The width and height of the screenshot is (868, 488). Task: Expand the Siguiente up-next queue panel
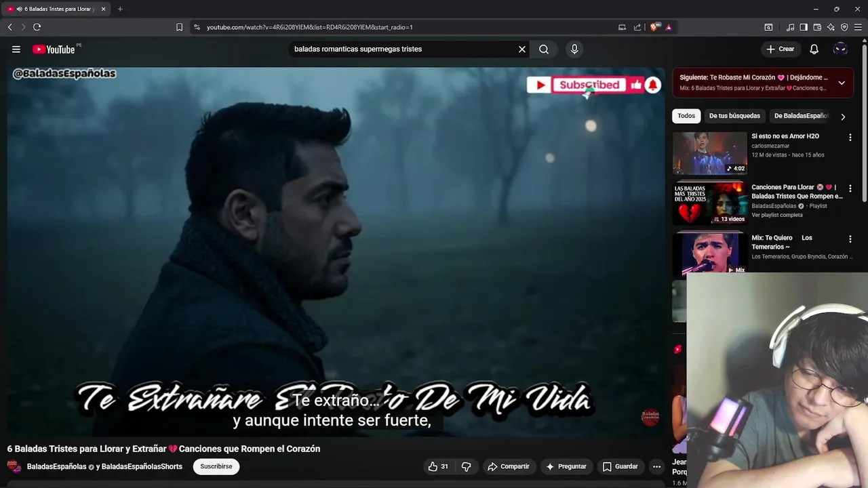tap(842, 83)
